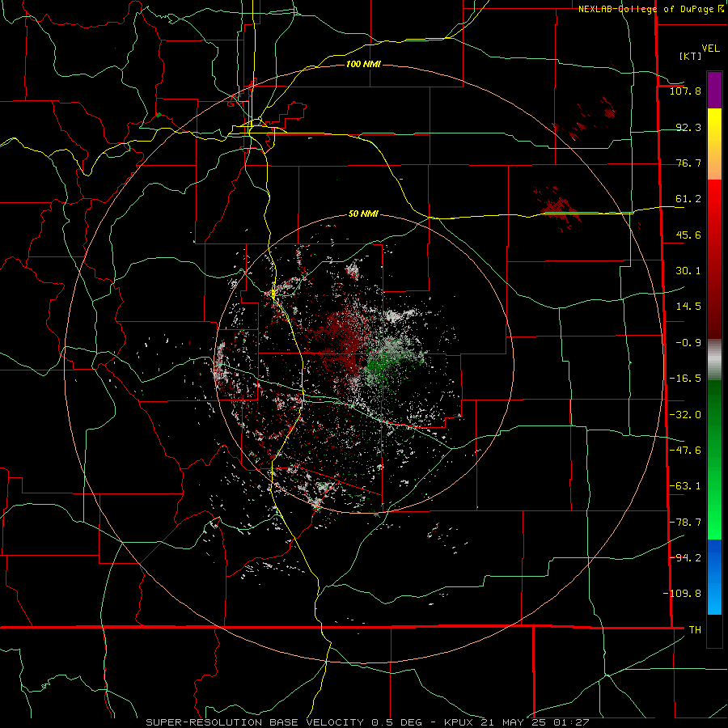Click the -63.1 value on velocity scale
This screenshot has width=728, height=728.
coord(685,486)
